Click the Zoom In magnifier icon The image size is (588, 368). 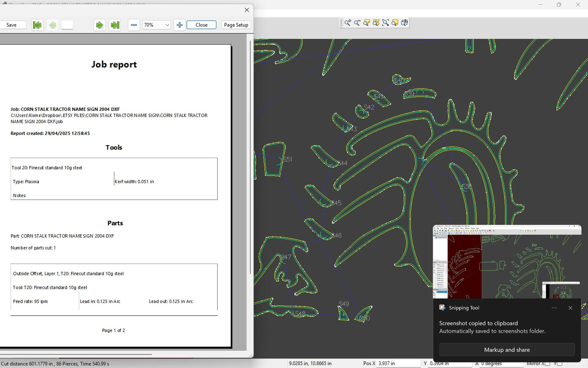(348, 23)
